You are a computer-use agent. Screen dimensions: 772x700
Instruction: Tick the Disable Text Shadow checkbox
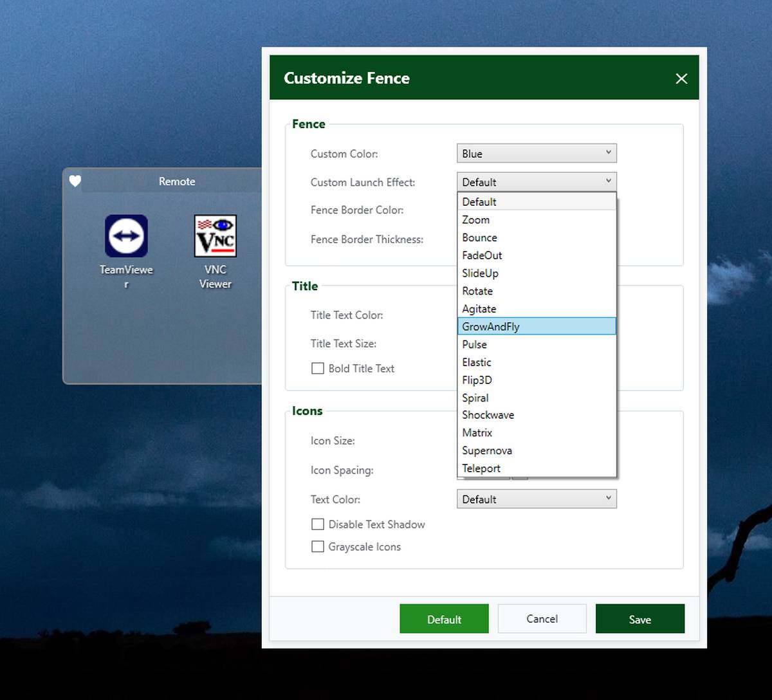[318, 524]
